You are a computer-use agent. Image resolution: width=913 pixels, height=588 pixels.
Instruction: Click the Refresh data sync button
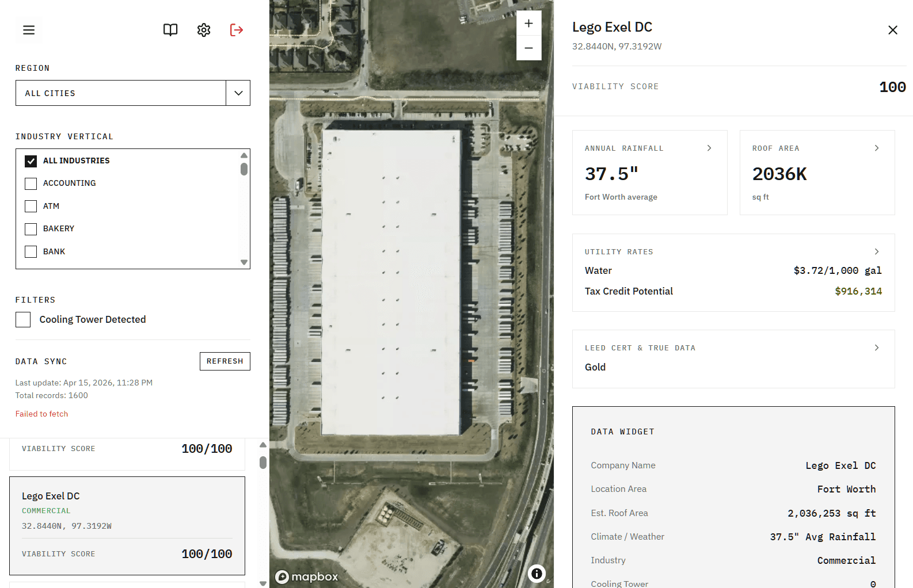(x=225, y=361)
